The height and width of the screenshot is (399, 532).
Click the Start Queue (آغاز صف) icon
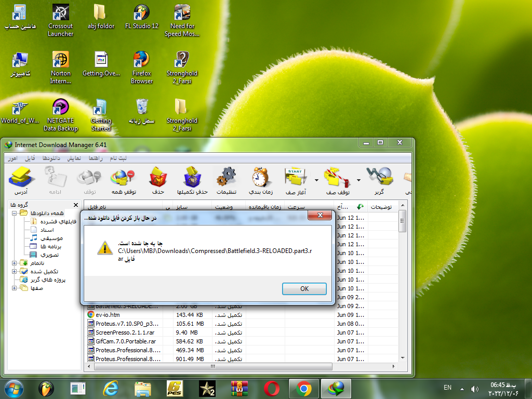294,180
